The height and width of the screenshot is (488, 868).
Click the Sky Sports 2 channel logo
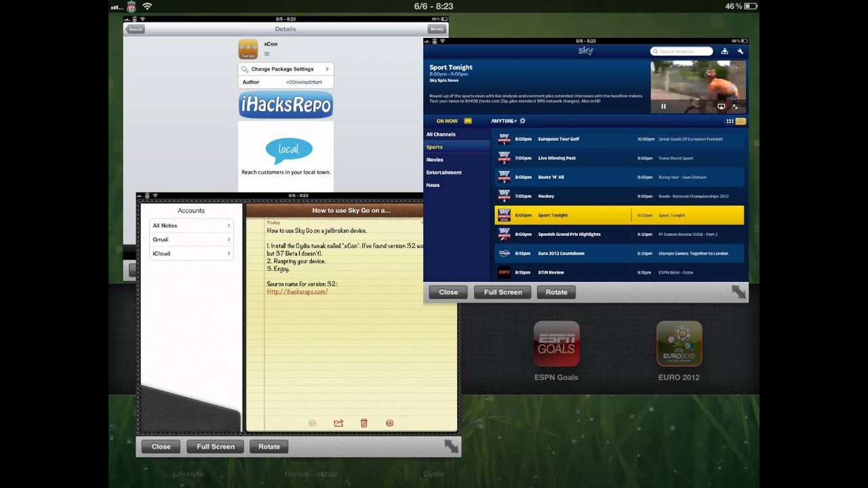click(x=504, y=158)
